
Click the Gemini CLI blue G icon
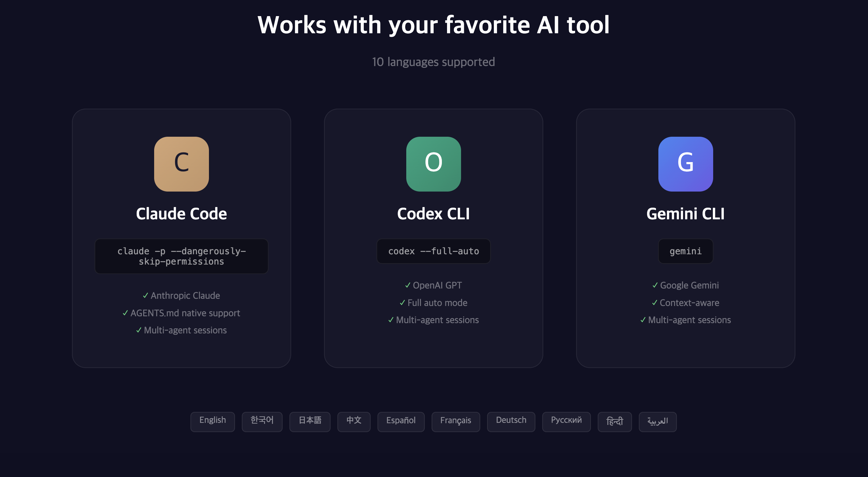(685, 164)
